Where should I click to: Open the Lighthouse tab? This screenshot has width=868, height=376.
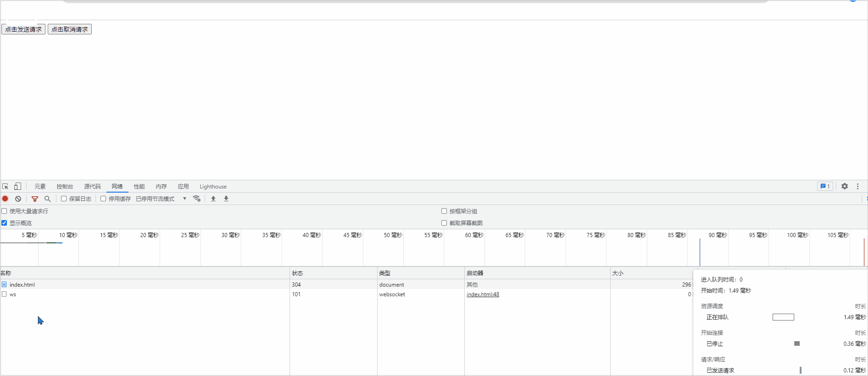point(213,186)
